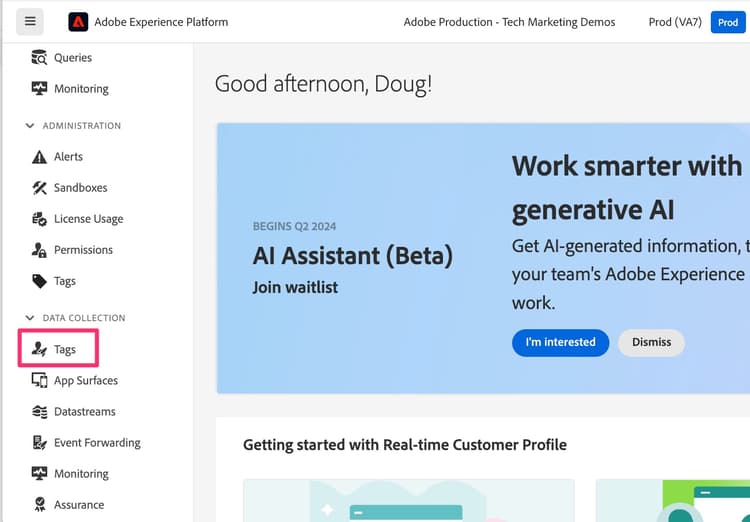Screen dimensions: 750x522
Task: Open Permissions via its lock icon
Action: 40,250
